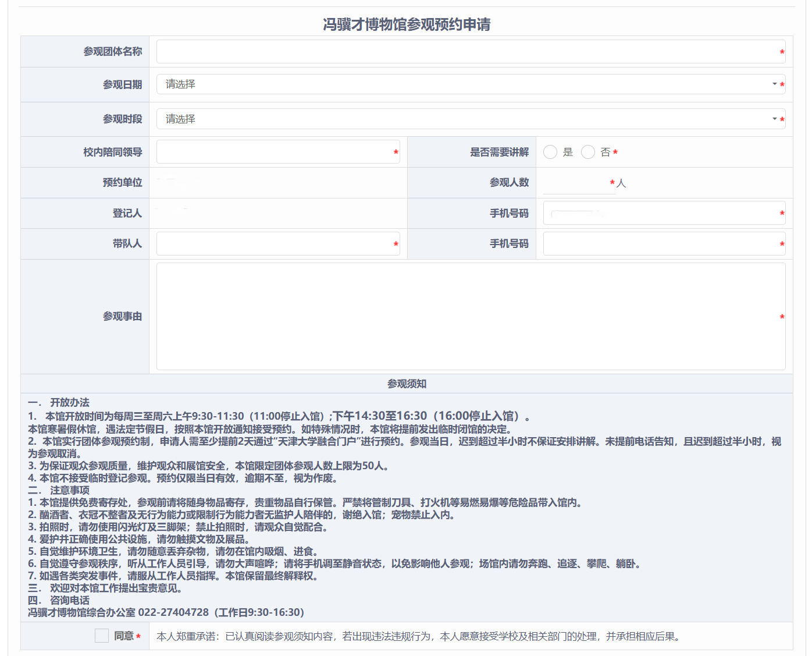Expand the 参观时段 dropdown arrow

(x=775, y=119)
